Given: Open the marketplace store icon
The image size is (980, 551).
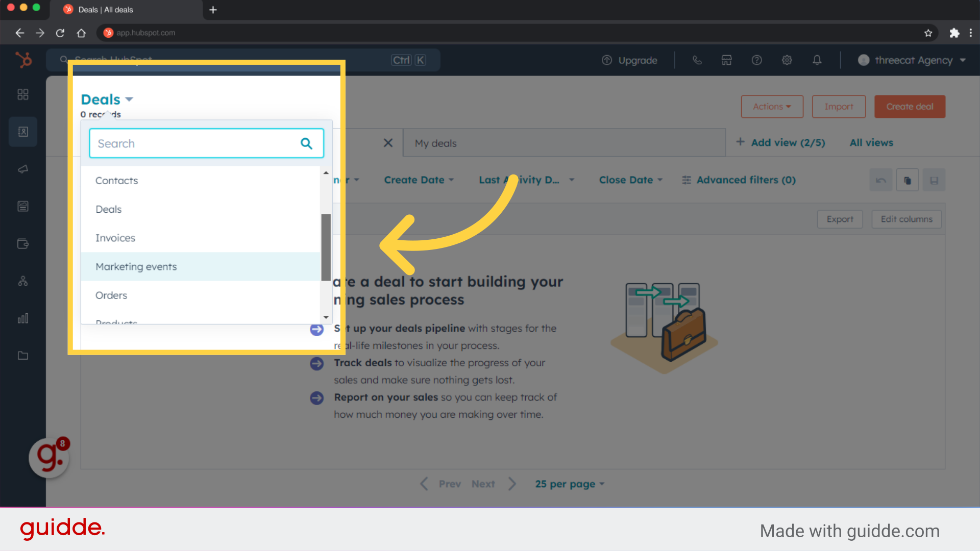Looking at the screenshot, I should [726, 60].
